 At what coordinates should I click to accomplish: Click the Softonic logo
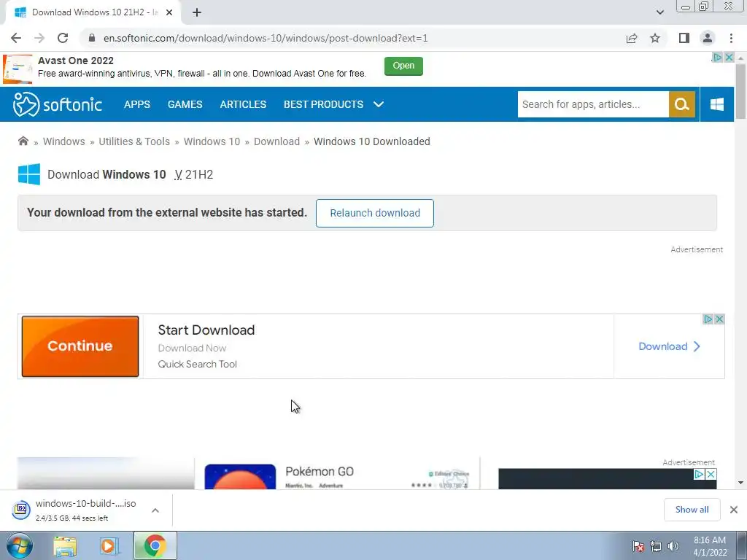tap(58, 104)
